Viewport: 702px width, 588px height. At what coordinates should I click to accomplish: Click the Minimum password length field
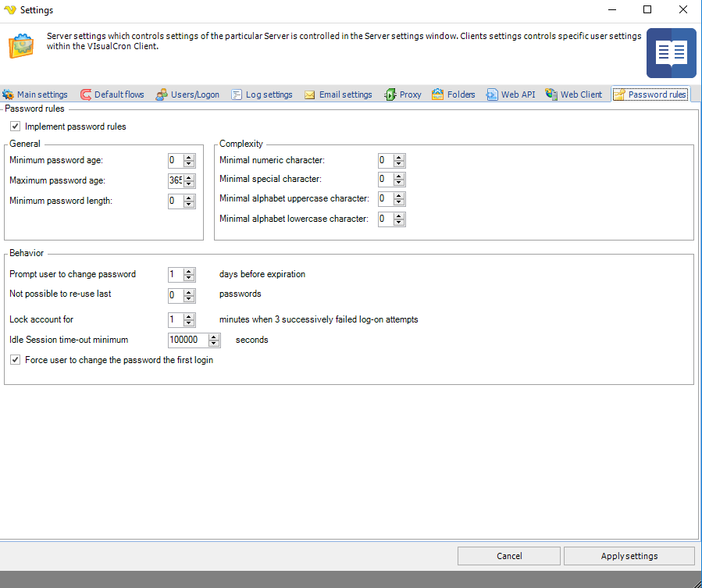click(175, 201)
